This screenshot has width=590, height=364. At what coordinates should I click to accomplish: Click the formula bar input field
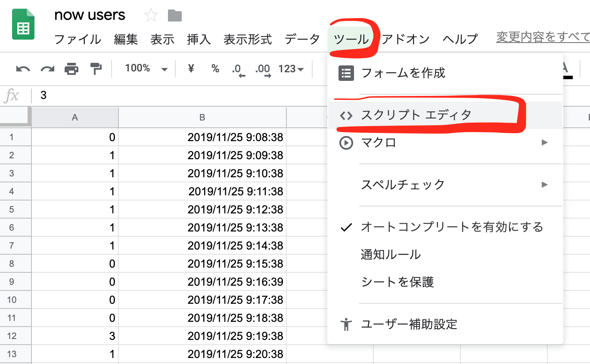coord(172,96)
